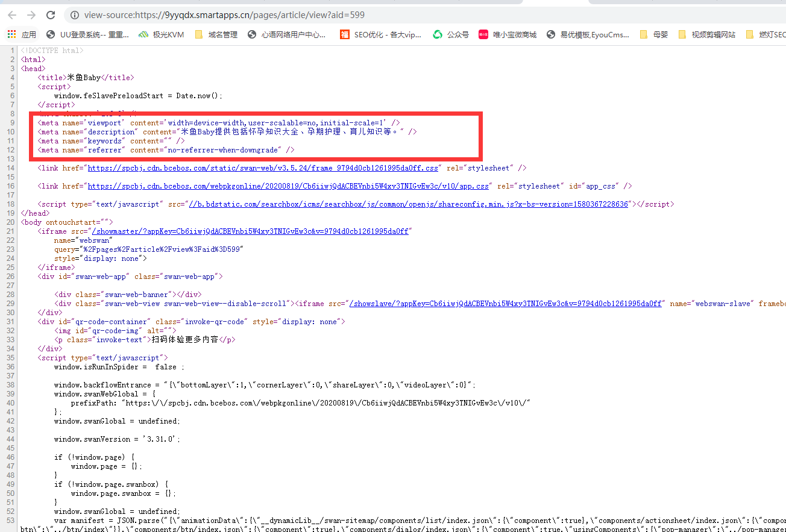Click source line number 14
This screenshot has height=532, width=786.
pyautogui.click(x=10, y=168)
